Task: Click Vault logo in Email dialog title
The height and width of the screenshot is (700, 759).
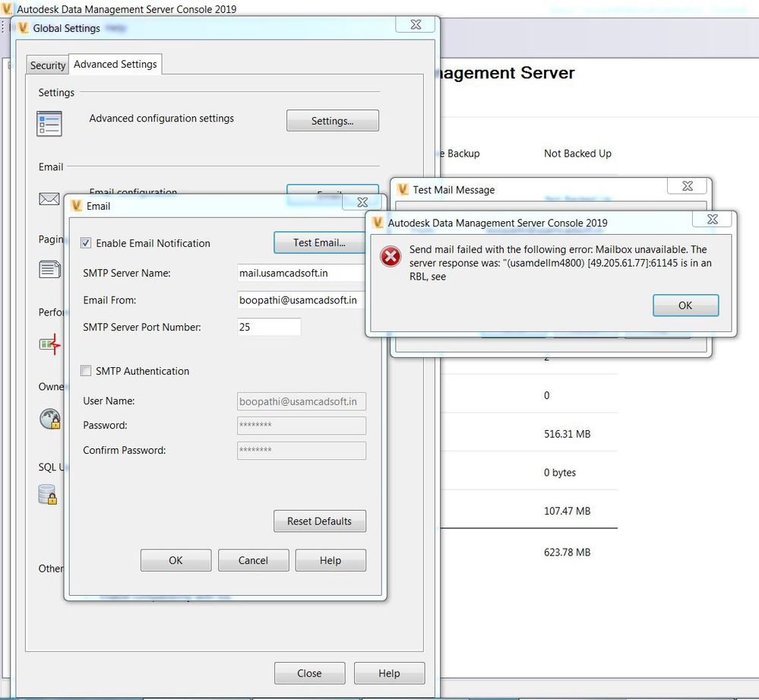Action: click(x=77, y=206)
